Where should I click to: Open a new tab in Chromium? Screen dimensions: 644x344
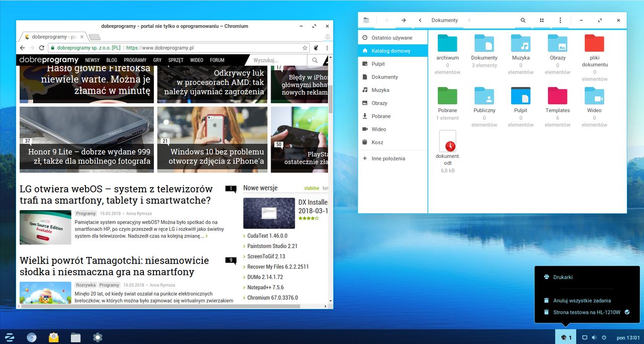(95, 37)
